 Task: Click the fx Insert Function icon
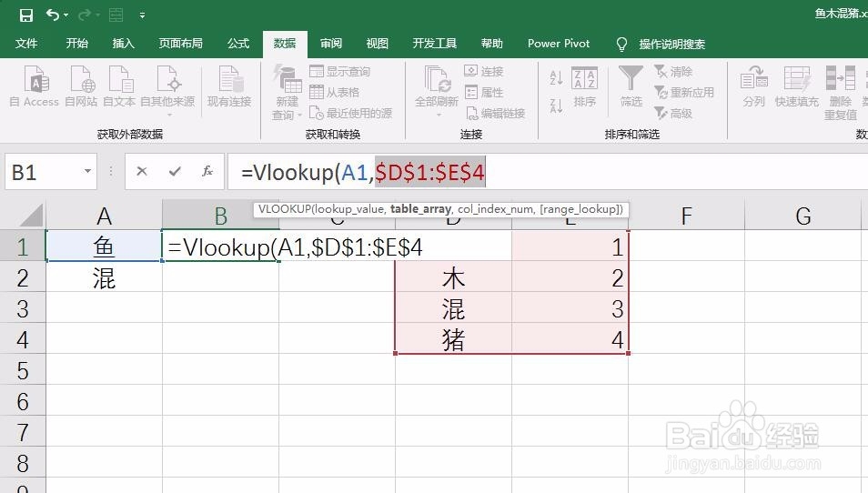click(207, 172)
